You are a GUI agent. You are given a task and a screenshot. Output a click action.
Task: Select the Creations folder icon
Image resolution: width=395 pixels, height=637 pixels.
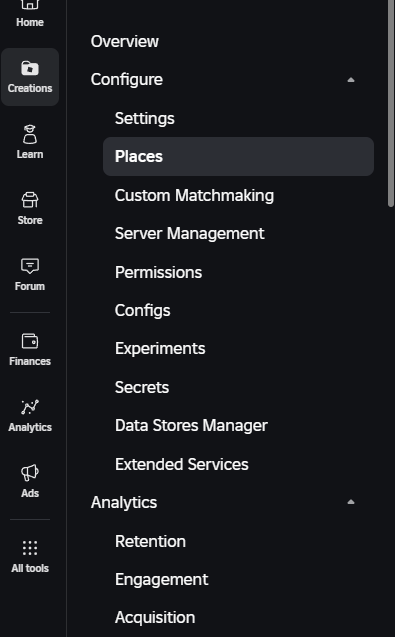(x=30, y=68)
